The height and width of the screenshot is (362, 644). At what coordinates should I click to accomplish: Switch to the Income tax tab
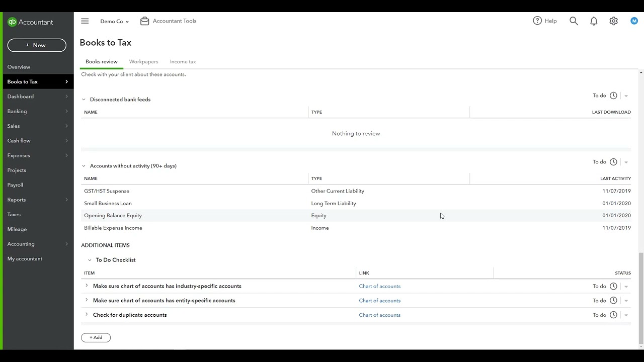coord(183,62)
